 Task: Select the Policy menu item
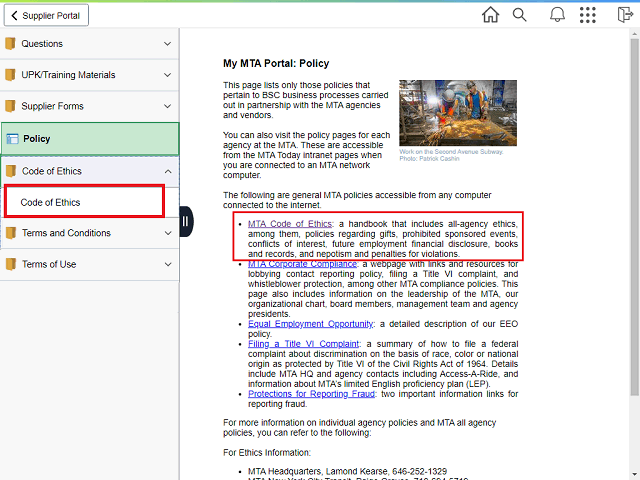coord(90,139)
